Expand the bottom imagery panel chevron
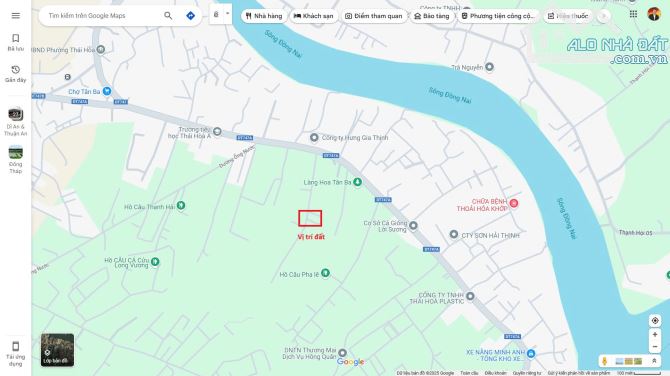 coord(654,361)
